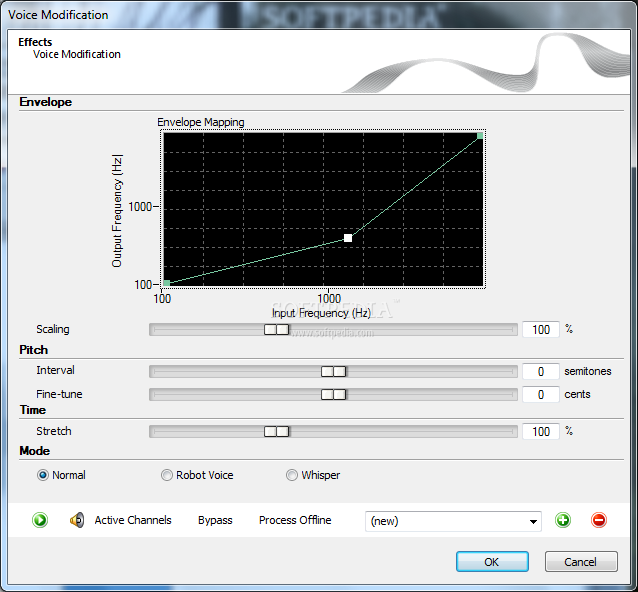
Task: Click Active Channels
Action: (x=133, y=520)
